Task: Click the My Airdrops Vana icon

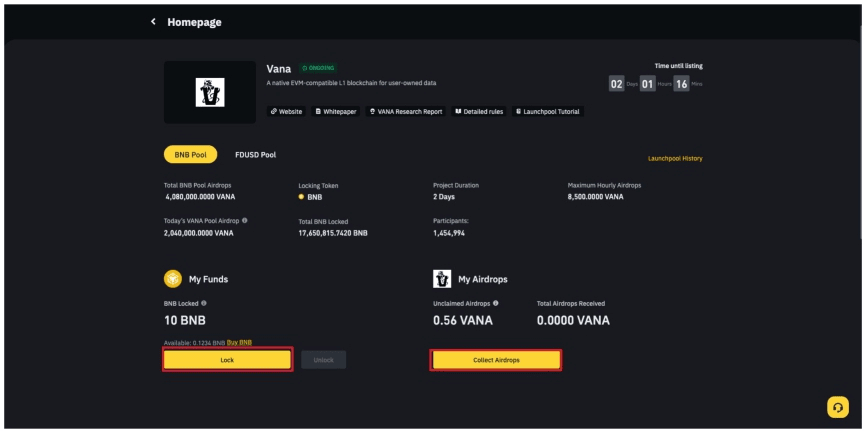Action: click(x=442, y=279)
